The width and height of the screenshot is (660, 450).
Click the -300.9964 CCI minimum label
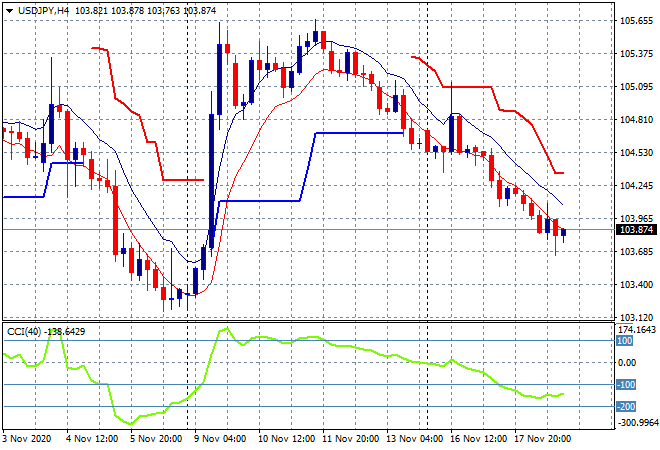tap(637, 422)
